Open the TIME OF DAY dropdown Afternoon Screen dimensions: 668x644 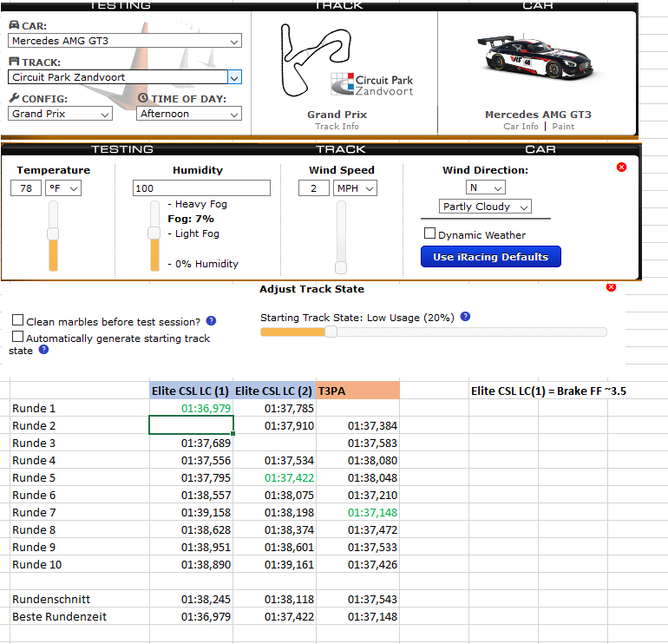189,114
